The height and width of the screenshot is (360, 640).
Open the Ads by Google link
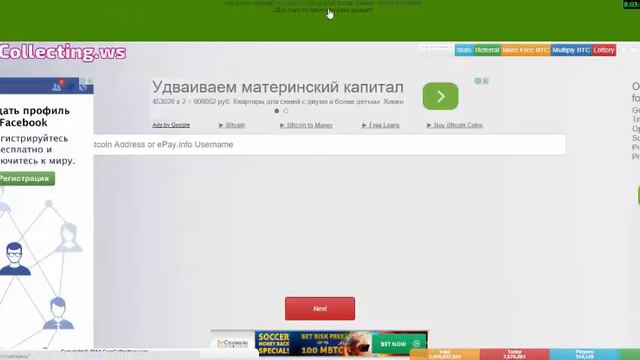click(171, 125)
